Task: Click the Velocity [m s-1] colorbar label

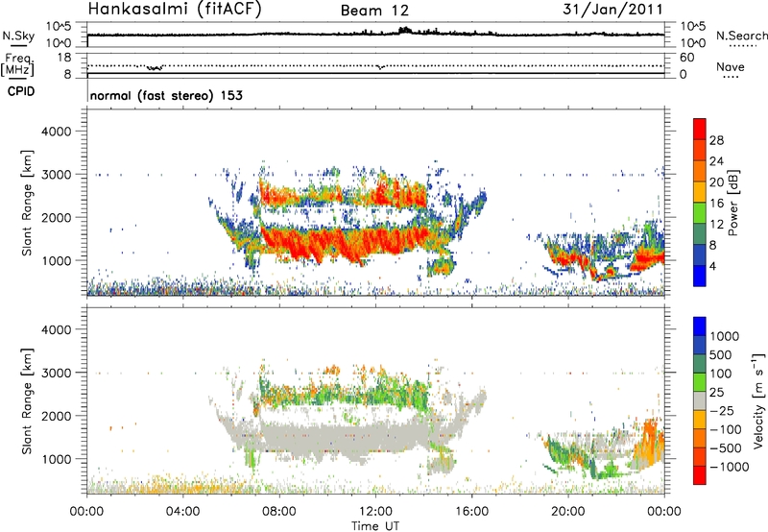Action: tap(758, 400)
